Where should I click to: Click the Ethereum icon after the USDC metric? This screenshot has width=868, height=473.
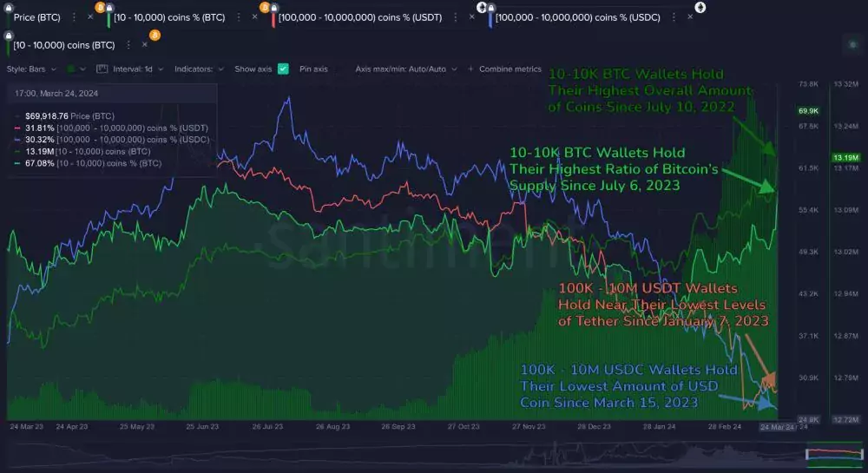click(700, 7)
